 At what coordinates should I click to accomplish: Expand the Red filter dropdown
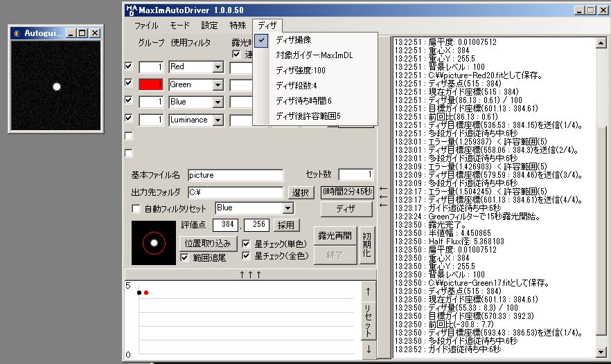[218, 67]
